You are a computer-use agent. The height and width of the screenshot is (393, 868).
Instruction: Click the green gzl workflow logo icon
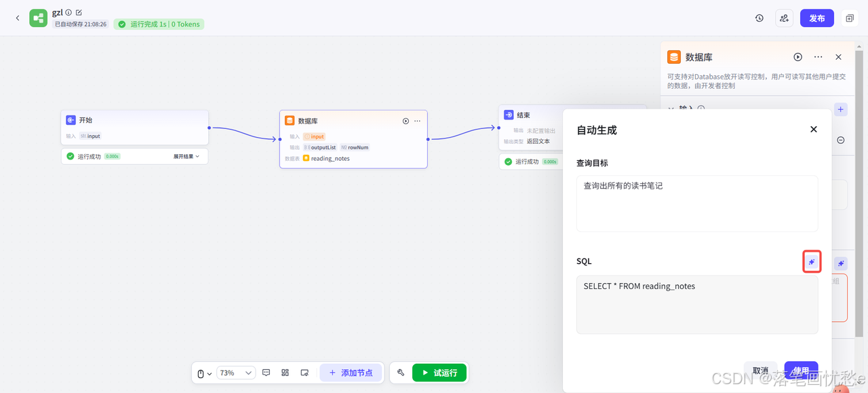coord(39,18)
